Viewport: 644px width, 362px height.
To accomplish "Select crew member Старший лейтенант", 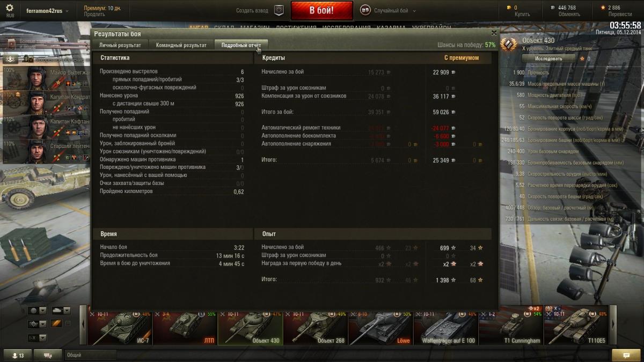I will click(x=46, y=151).
